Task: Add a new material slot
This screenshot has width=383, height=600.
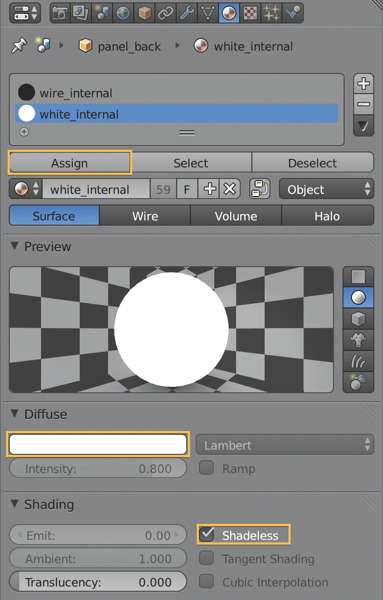Action: [363, 83]
